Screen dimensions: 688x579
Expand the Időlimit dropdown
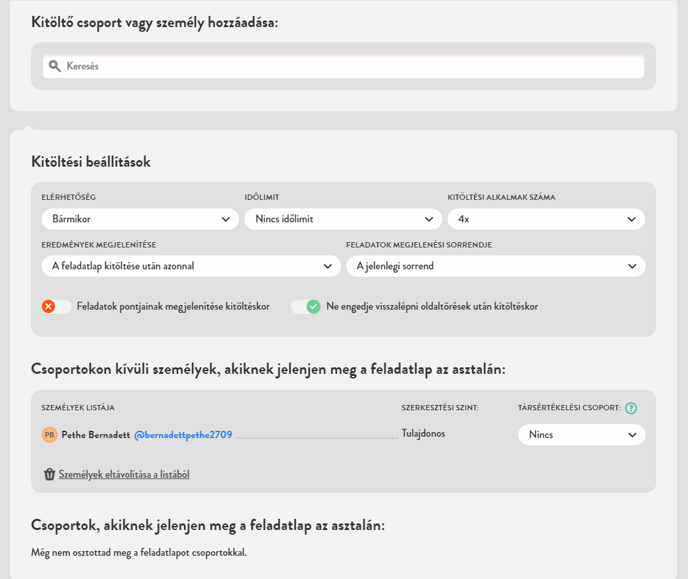342,219
